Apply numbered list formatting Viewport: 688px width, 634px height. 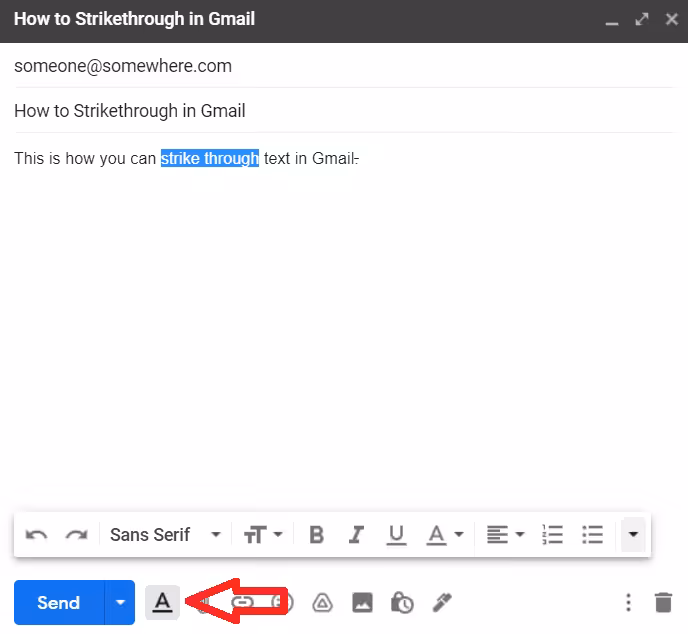pos(552,534)
